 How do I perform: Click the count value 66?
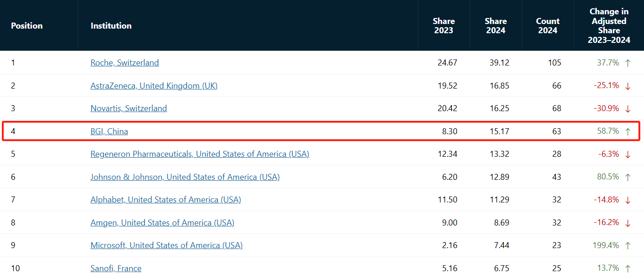coord(557,86)
